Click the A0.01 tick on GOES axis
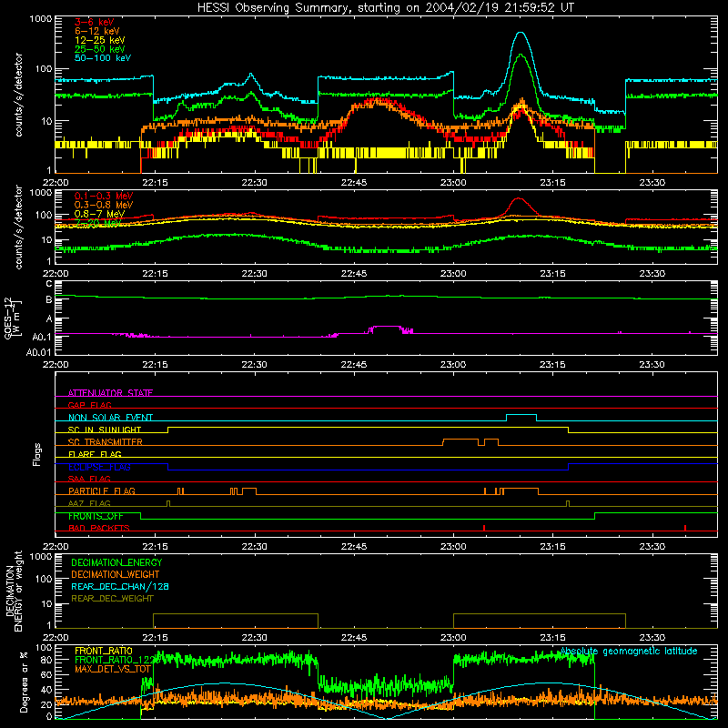728x728 pixels. click(39, 352)
